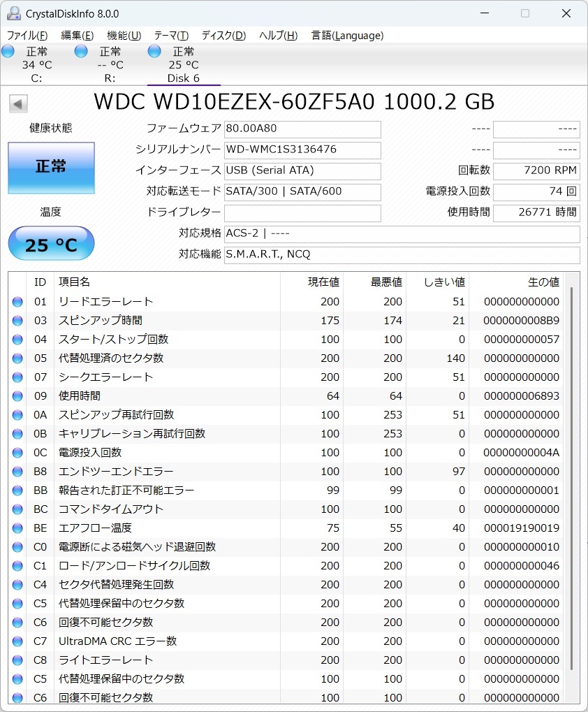The height and width of the screenshot is (712, 588).
Task: Click status dot for ID 09 使用時間
Action: point(17,396)
